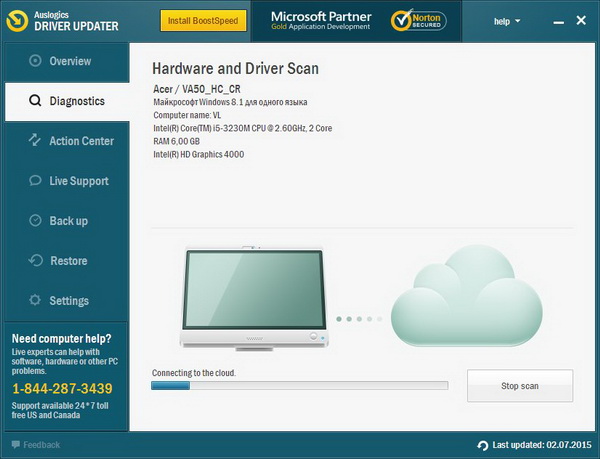Click the Live Support chat icon

tap(35, 181)
